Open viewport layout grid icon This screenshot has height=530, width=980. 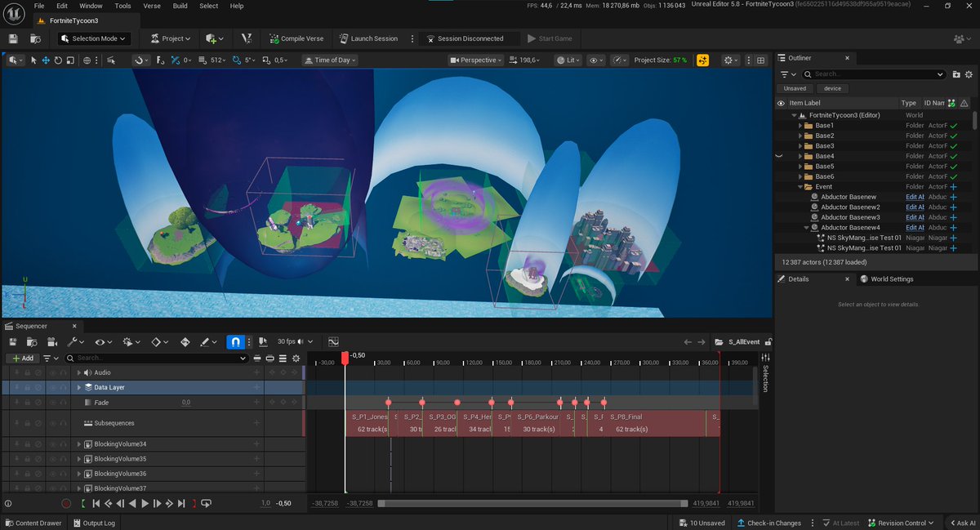pyautogui.click(x=760, y=60)
